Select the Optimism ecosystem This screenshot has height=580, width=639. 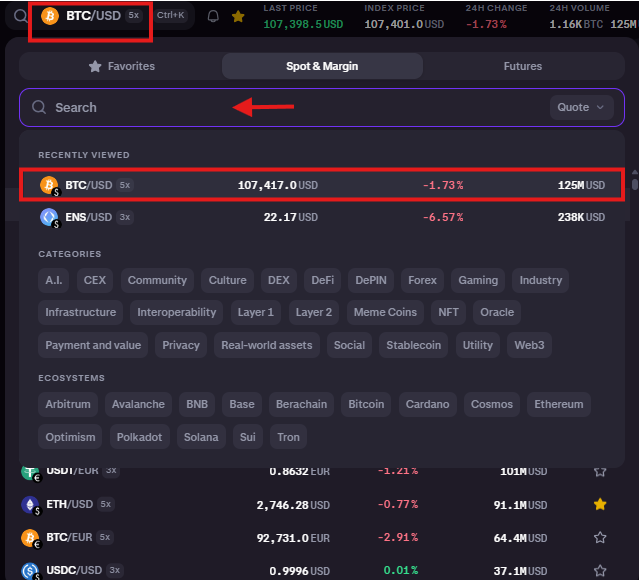point(70,437)
